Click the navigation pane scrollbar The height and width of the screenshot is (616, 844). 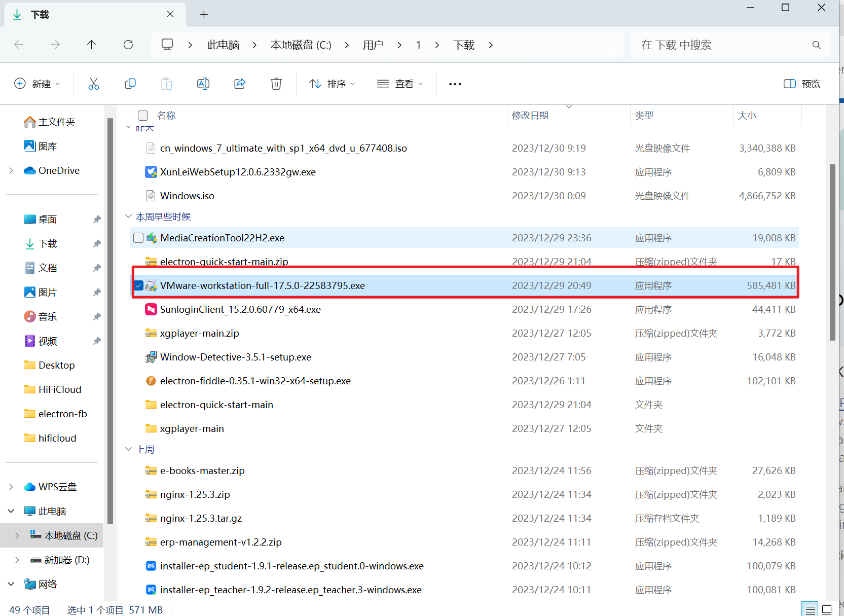click(x=110, y=321)
